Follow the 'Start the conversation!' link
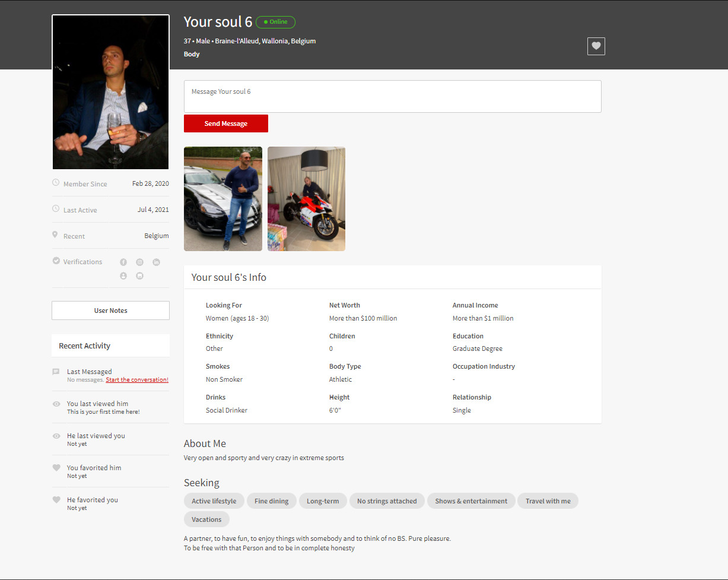Image resolution: width=728 pixels, height=580 pixels. (x=137, y=380)
